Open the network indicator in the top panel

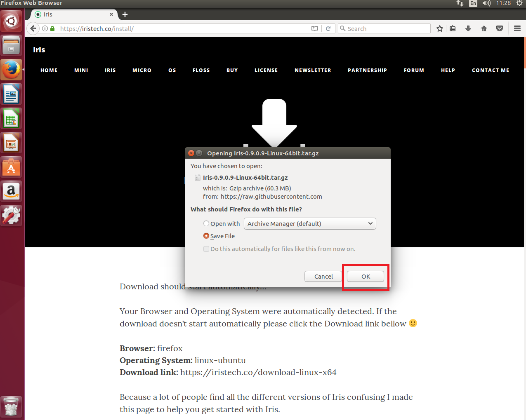460,3
